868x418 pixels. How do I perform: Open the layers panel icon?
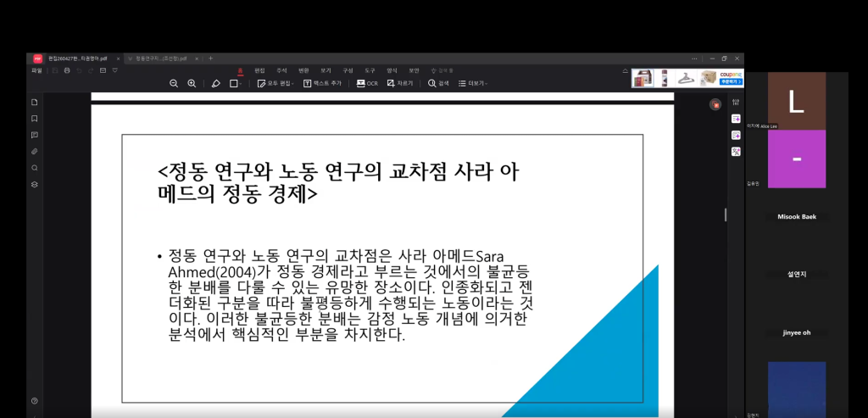[34, 184]
